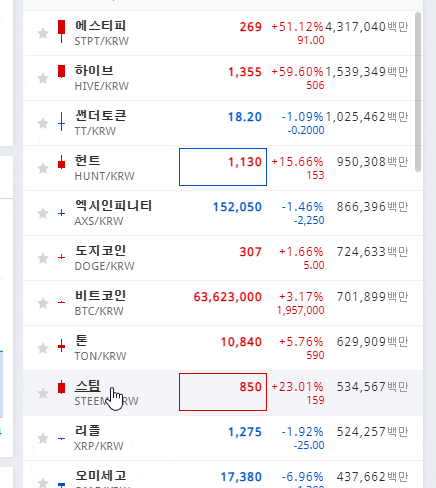Open the 오미세고 row at list bottom

[x=223, y=475]
